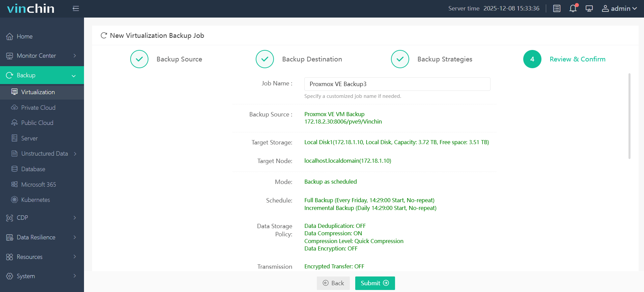The width and height of the screenshot is (644, 292).
Task: Navigate to Home in the sidebar
Action: (x=25, y=36)
